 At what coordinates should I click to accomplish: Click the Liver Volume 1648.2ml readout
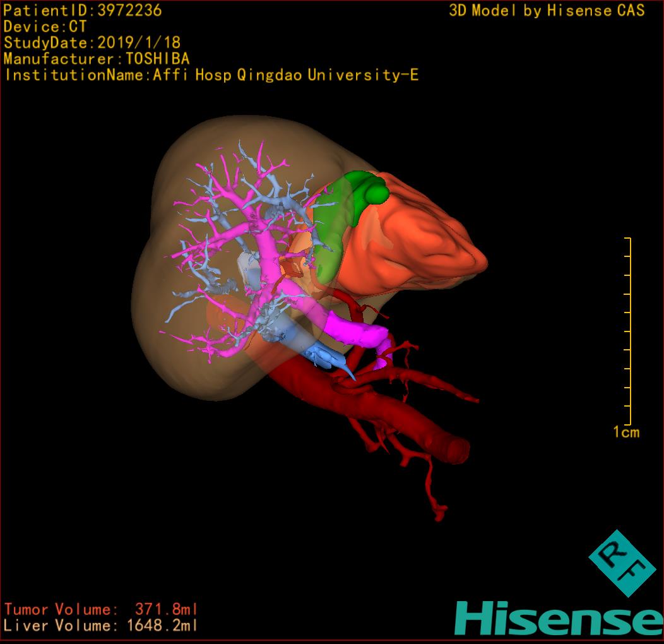pos(101,626)
